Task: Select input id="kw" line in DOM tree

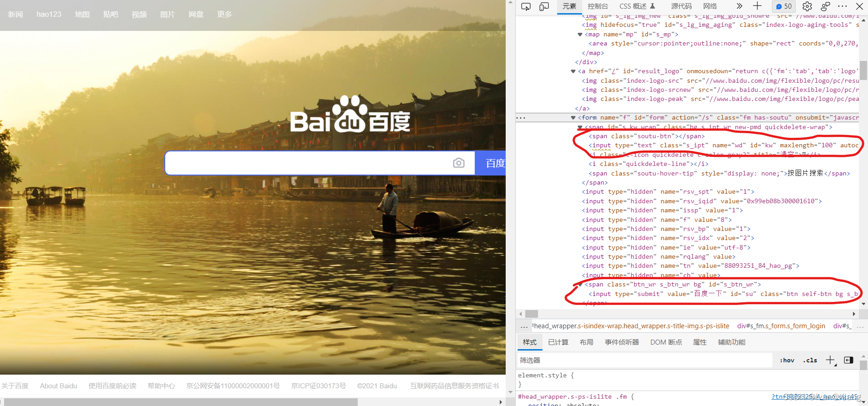Action: [724, 145]
